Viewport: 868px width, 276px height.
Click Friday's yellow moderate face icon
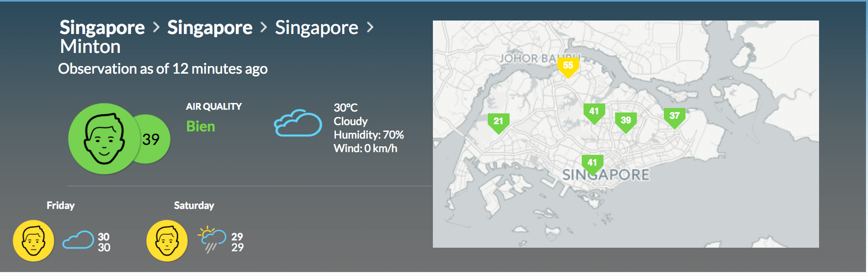click(x=33, y=241)
